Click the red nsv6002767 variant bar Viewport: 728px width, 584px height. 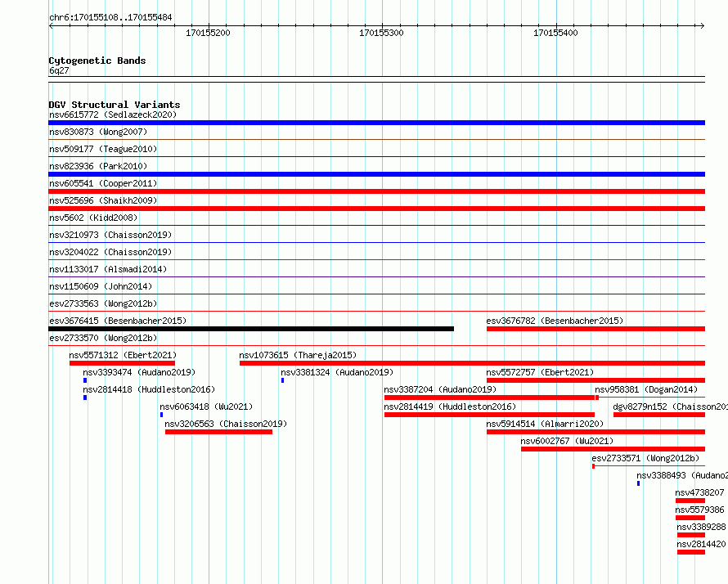click(x=613, y=449)
